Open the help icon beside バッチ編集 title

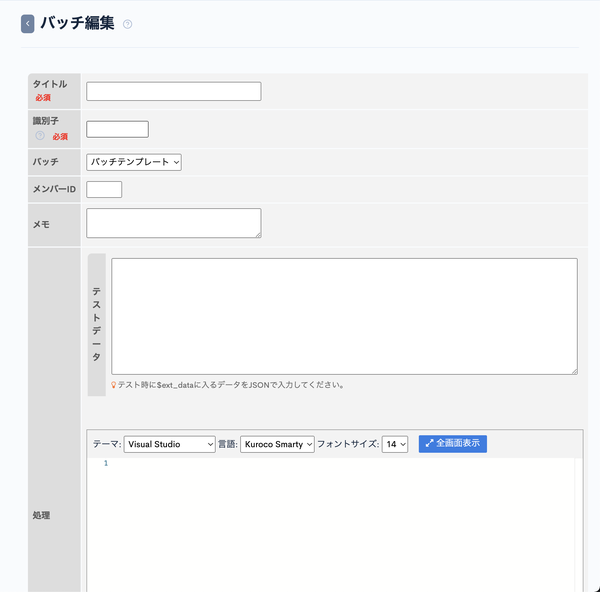point(127,24)
